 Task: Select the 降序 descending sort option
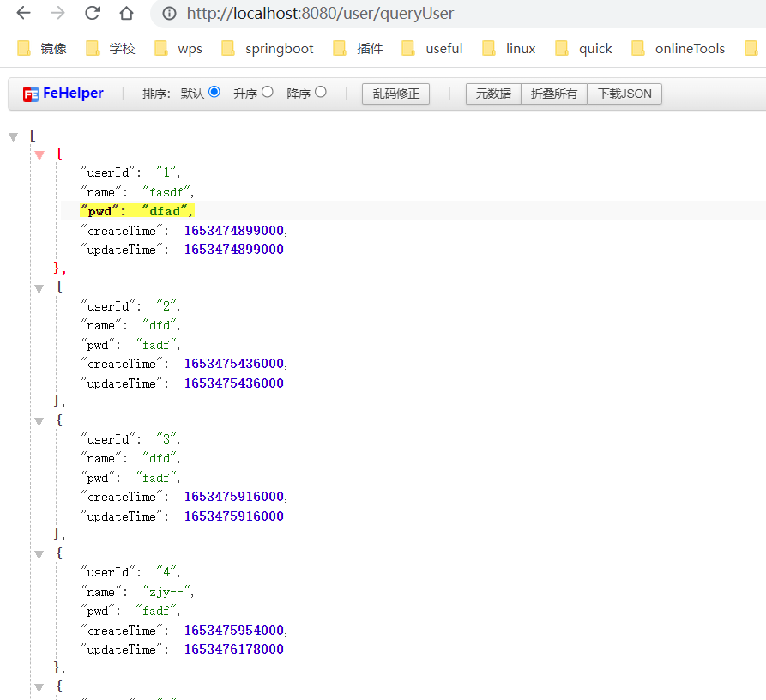[x=321, y=92]
